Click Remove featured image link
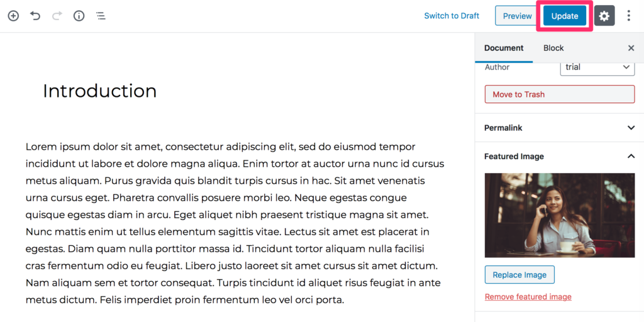This screenshot has height=322, width=644. tap(528, 297)
